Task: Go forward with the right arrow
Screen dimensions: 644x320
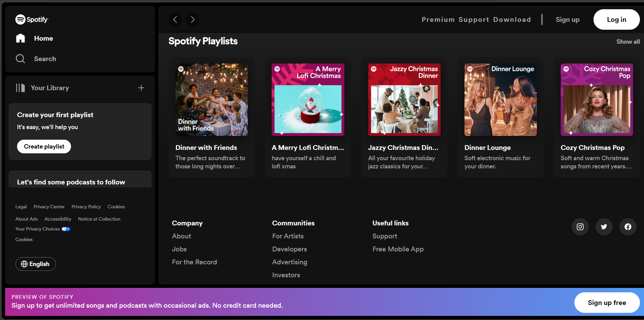Action: 192,19
